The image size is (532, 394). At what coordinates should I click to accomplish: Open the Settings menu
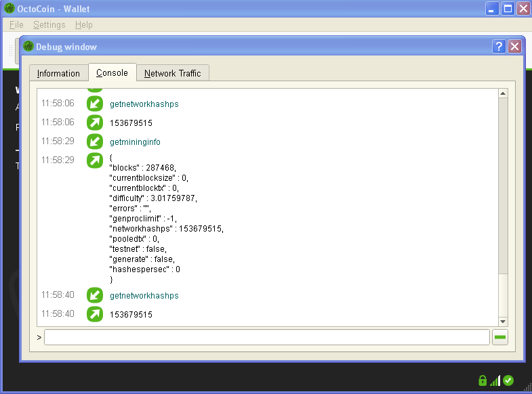point(49,25)
